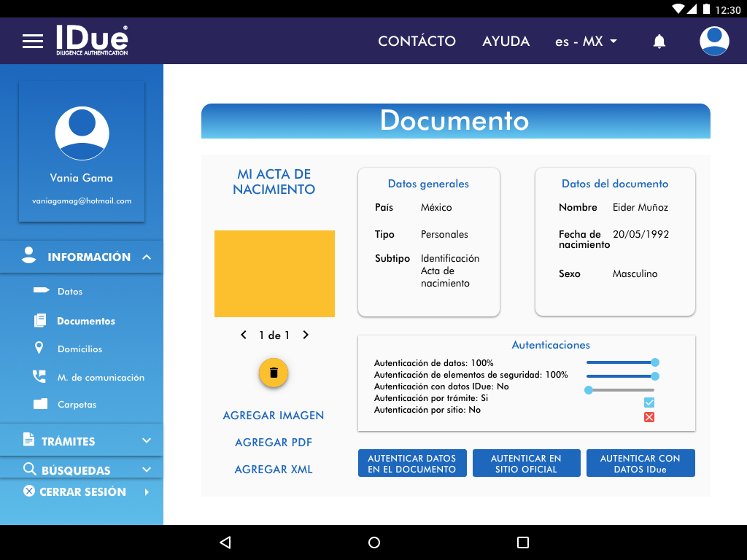Go to previous document image arrow
This screenshot has height=560, width=747.
pos(244,335)
